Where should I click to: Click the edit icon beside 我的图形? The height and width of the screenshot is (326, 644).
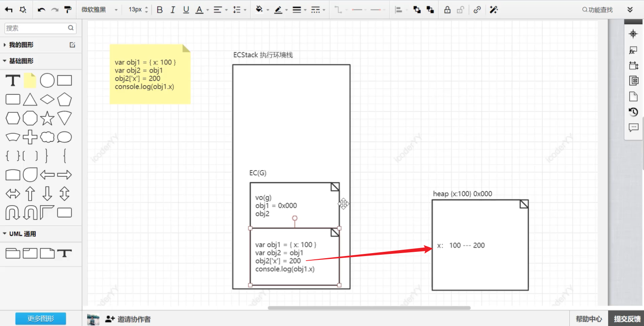(x=72, y=45)
